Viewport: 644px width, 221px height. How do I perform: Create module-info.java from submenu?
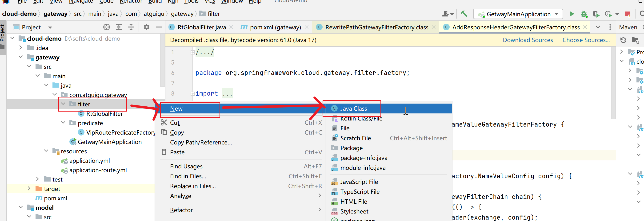click(389, 168)
